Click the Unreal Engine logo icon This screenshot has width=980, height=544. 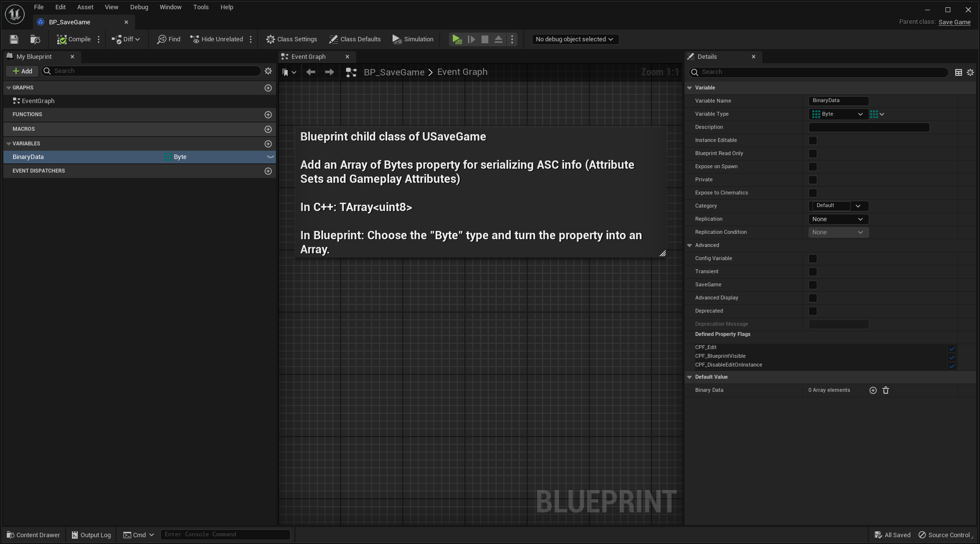[15, 14]
